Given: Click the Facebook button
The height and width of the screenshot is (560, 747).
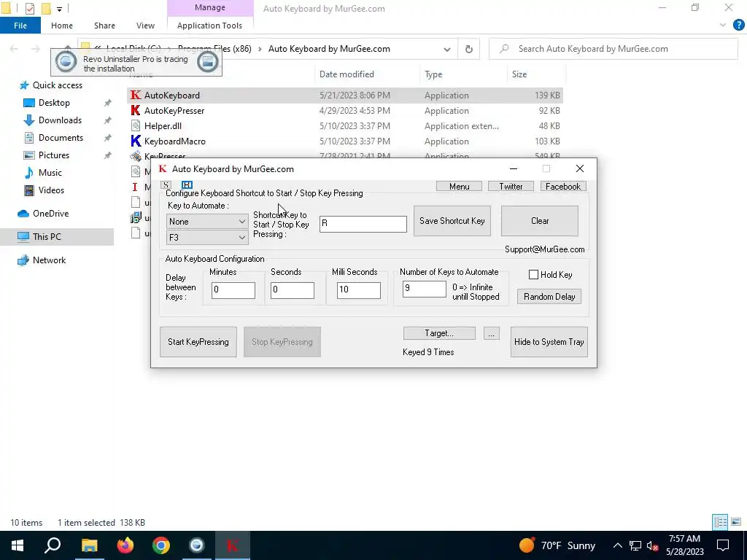Looking at the screenshot, I should click(x=563, y=186).
